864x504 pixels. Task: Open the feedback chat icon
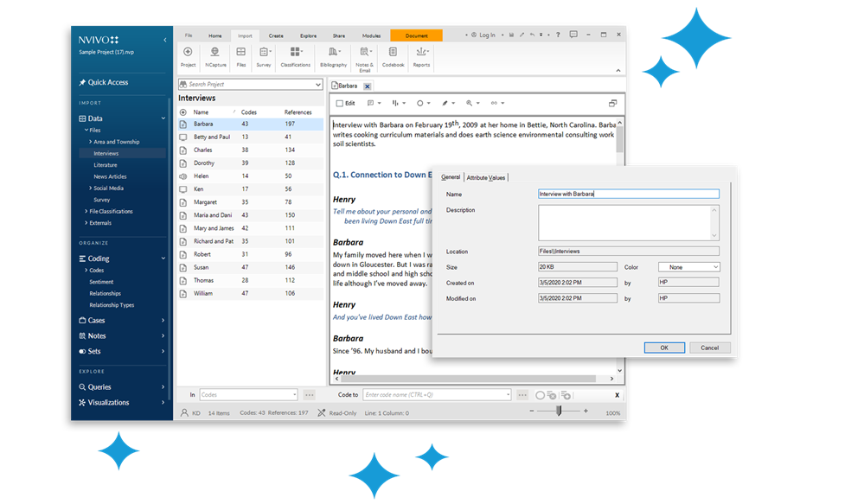573,35
